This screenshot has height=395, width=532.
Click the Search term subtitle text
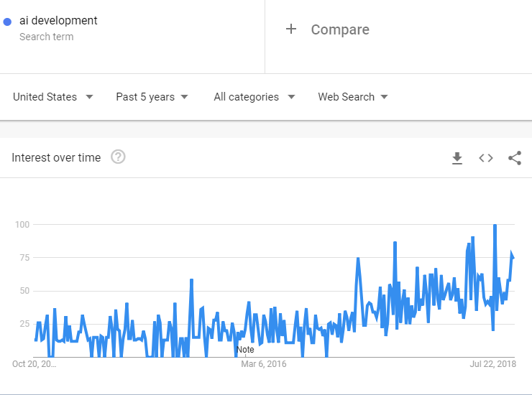tap(47, 37)
